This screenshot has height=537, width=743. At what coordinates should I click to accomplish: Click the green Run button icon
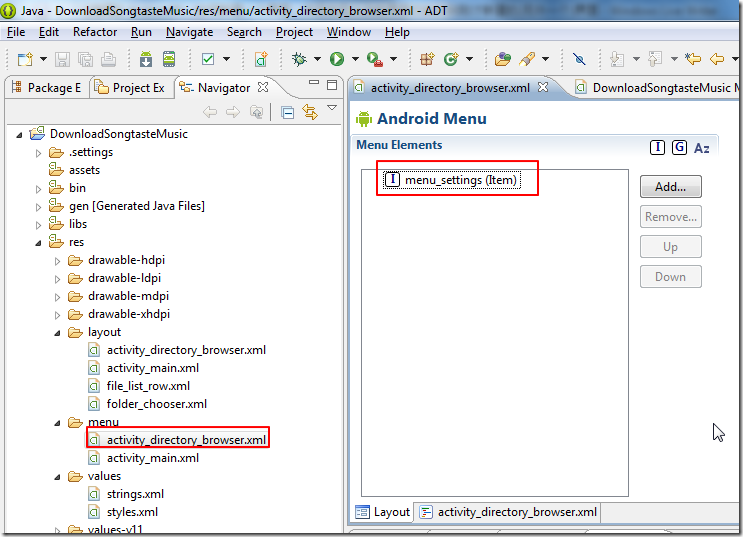337,59
